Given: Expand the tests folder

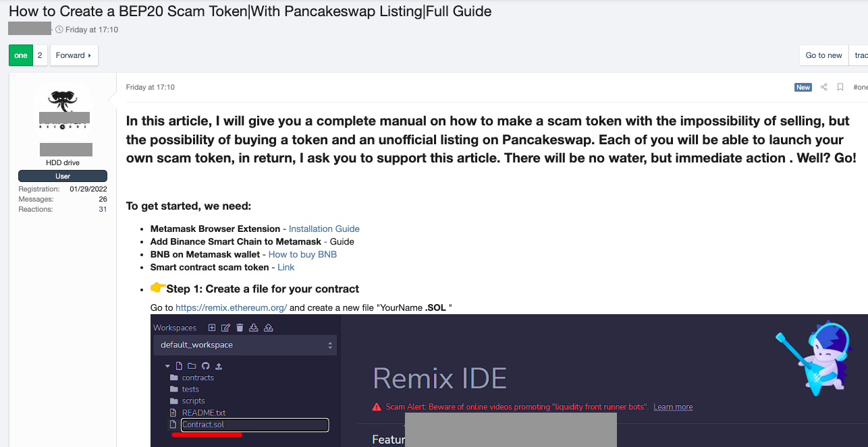Looking at the screenshot, I should click(184, 389).
